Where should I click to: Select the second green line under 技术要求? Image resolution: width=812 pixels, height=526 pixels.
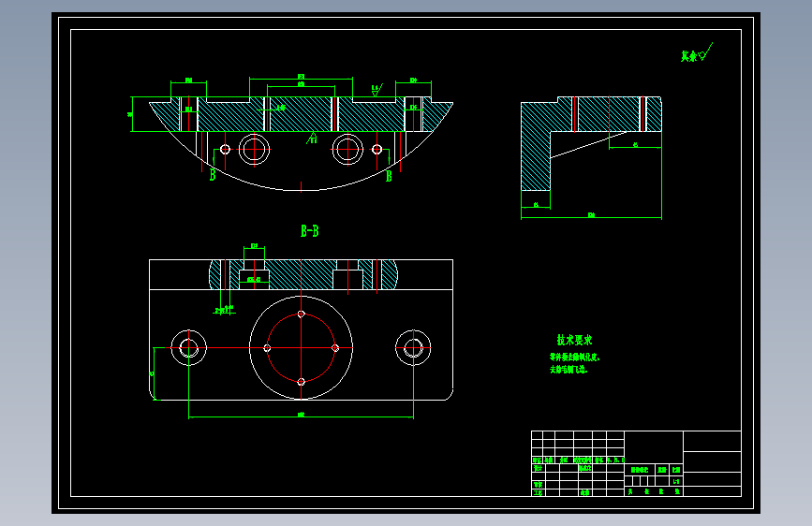click(568, 369)
